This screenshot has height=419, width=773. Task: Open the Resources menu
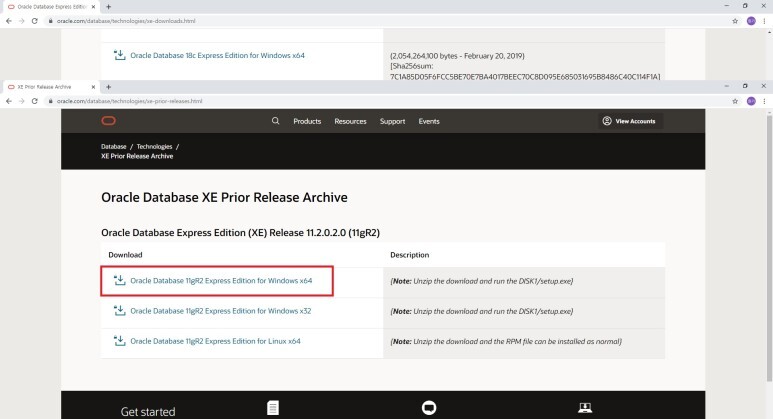click(x=351, y=121)
